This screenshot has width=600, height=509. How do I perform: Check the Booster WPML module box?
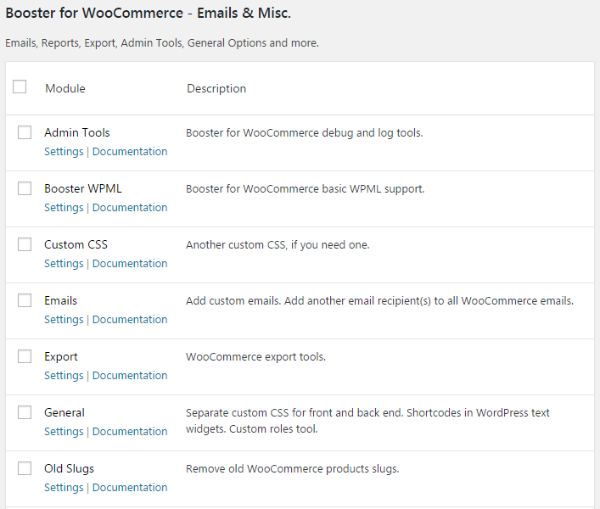25,188
